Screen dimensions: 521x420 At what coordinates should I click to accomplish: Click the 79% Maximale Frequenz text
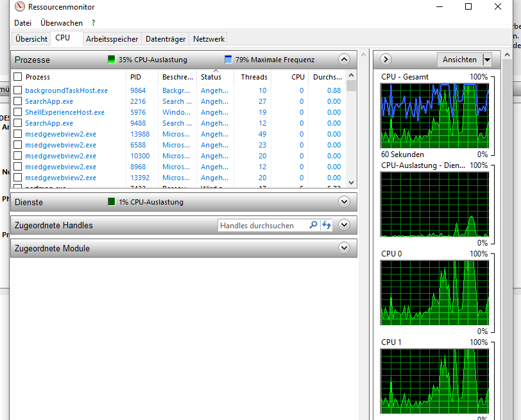point(275,60)
